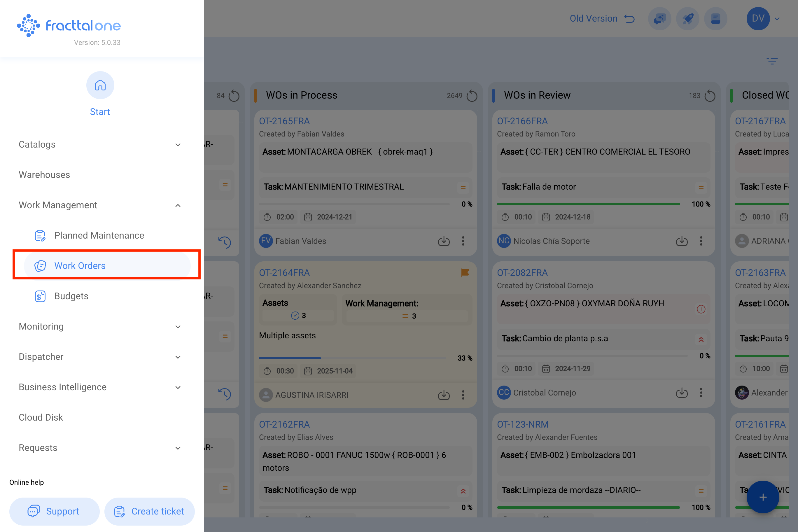Download work order OT-2082FRA
This screenshot has width=798, height=532.
(x=682, y=393)
